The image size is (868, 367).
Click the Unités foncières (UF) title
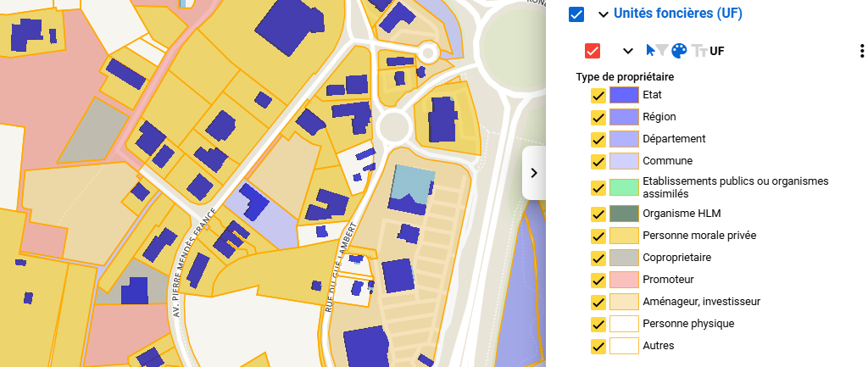(x=677, y=14)
